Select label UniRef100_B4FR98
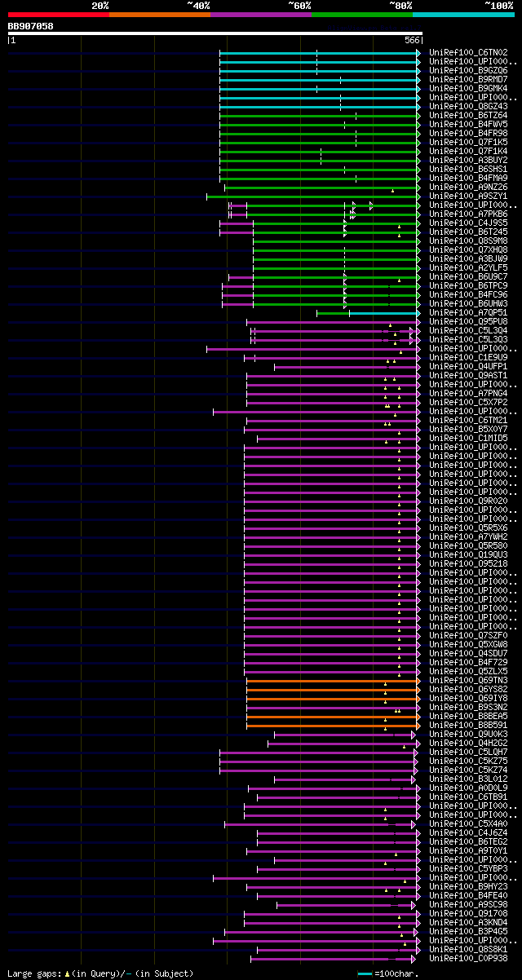This screenshot has height=980, width=522. [x=470, y=134]
